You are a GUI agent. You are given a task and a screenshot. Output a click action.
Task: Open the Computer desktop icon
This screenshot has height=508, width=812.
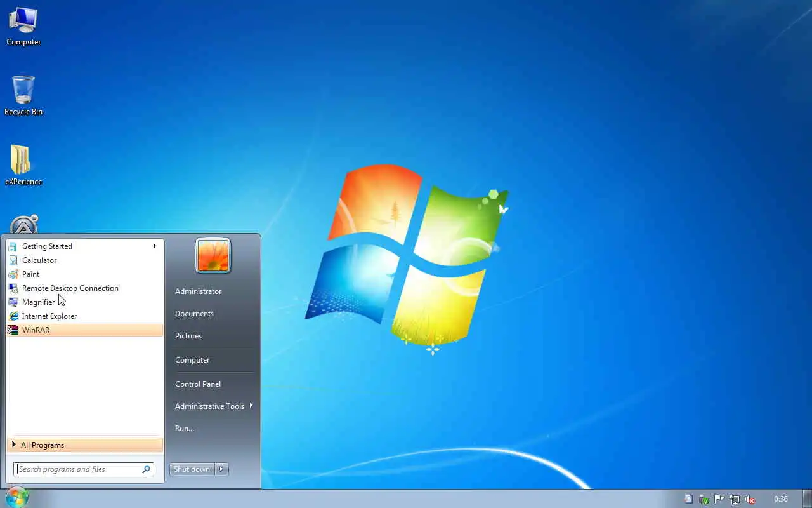(23, 26)
